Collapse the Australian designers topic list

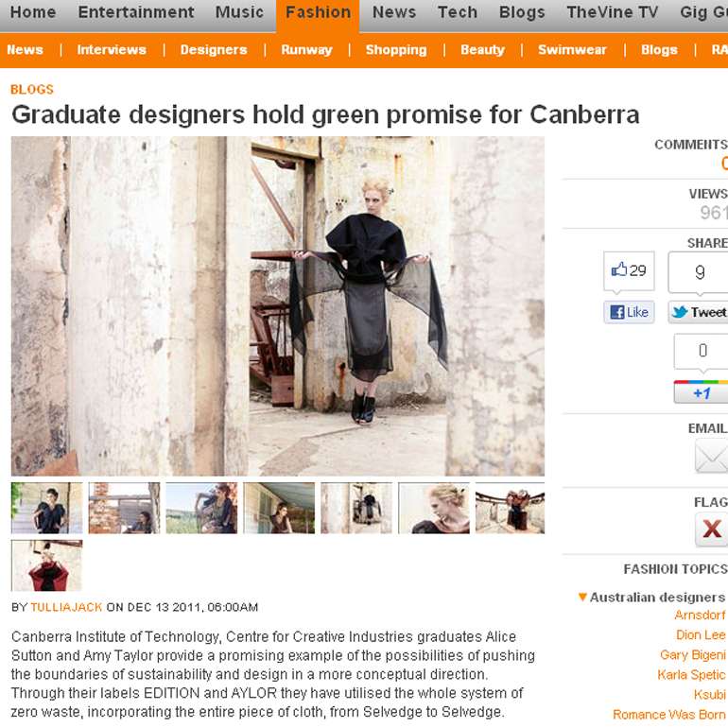tap(582, 597)
